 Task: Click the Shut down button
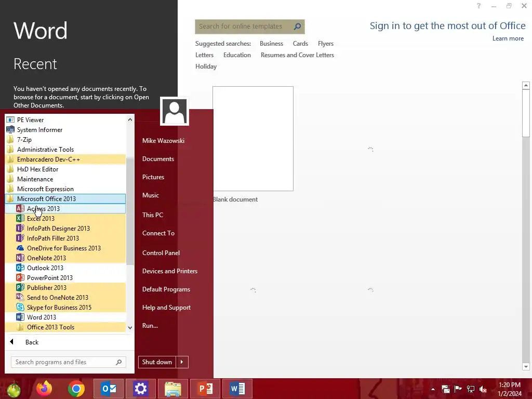click(157, 362)
